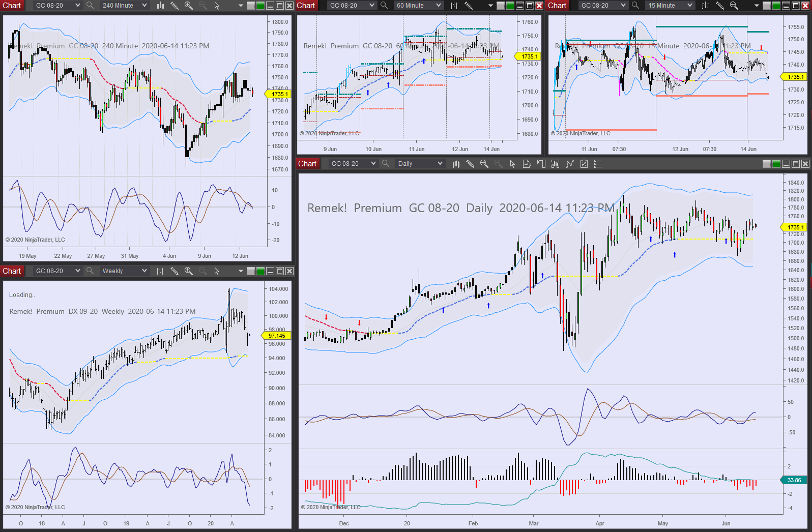The width and height of the screenshot is (812, 532).
Task: Open GC 08-20 instrument dropdown in 240 Minute chart
Action: [x=58, y=6]
